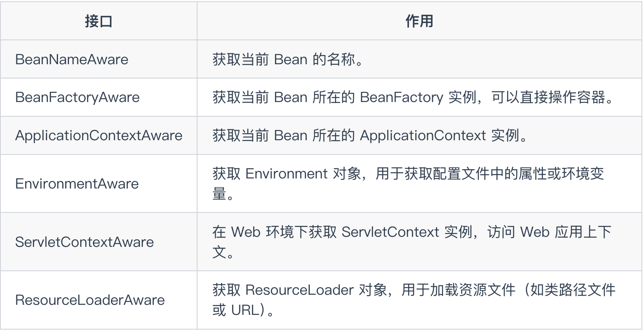The image size is (644, 330).
Task: Select the ResourceLoaderAware cell
Action: pyautogui.click(x=98, y=300)
